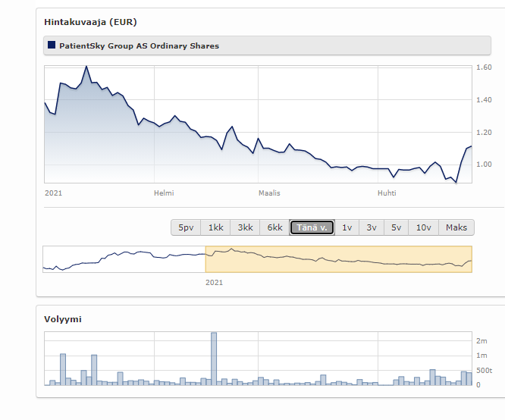Choose the 3kk time period
The image size is (505, 420).
coord(245,227)
